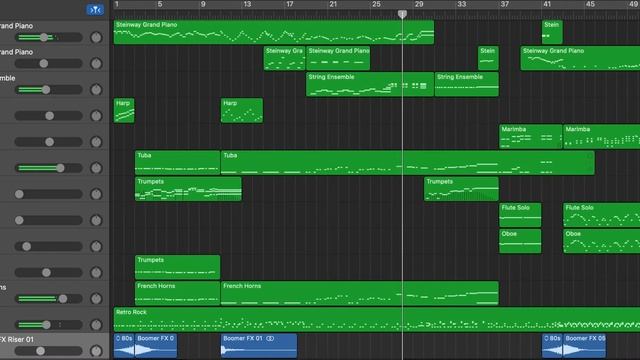
Task: Click bar 45 in the timeline ruler
Action: coord(590,4)
